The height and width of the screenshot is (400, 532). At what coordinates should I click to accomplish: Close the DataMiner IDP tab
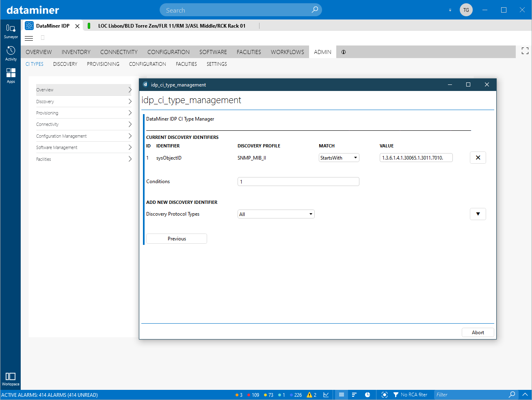pos(77,26)
